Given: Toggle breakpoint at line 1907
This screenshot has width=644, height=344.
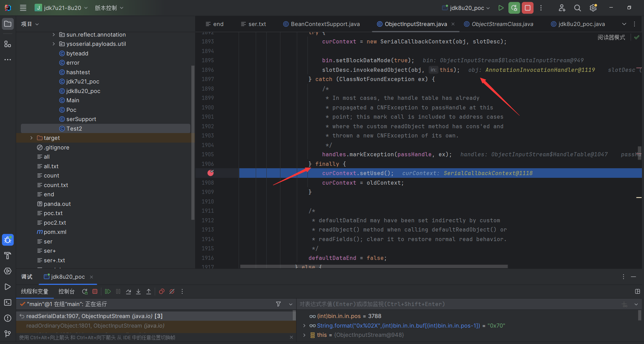Looking at the screenshot, I should (211, 173).
